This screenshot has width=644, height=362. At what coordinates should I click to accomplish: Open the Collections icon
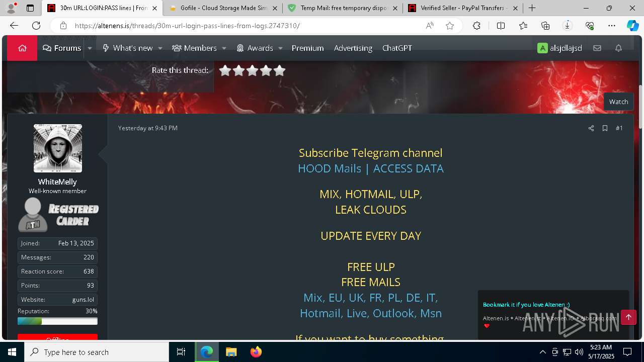tap(545, 26)
